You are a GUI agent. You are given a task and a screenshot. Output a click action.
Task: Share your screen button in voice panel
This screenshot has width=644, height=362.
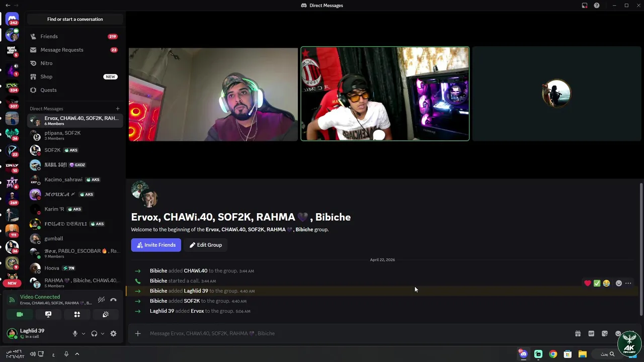coord(48,314)
